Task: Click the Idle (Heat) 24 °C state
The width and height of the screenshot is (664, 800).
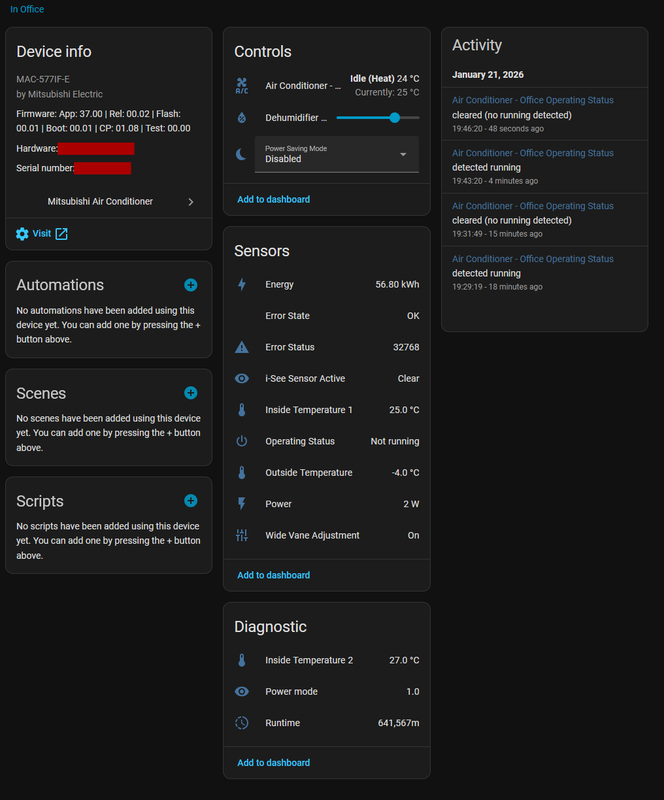Action: pos(384,79)
